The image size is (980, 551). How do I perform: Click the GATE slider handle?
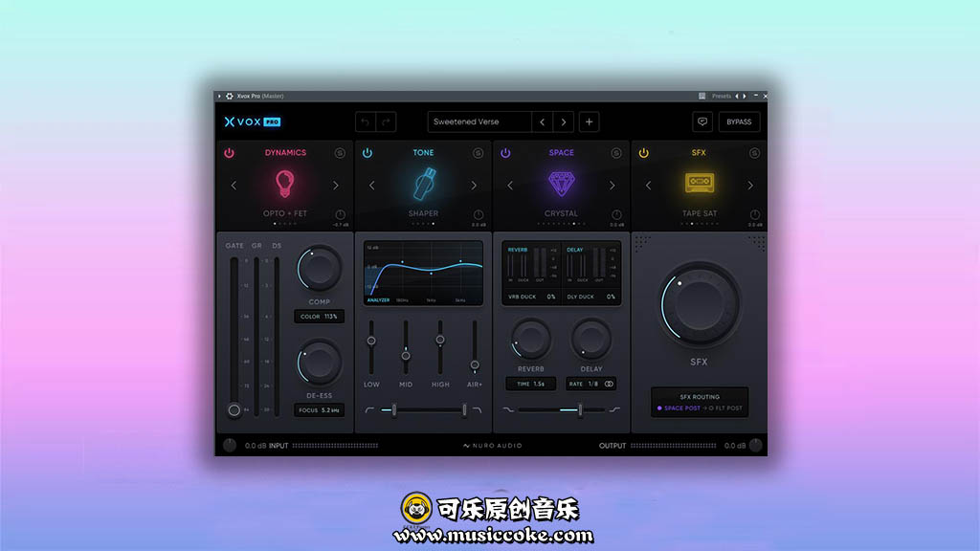pyautogui.click(x=234, y=410)
